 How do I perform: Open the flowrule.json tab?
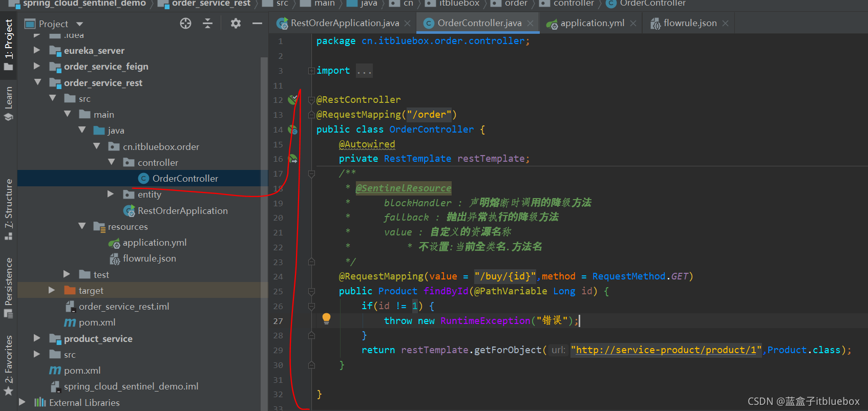pos(690,23)
